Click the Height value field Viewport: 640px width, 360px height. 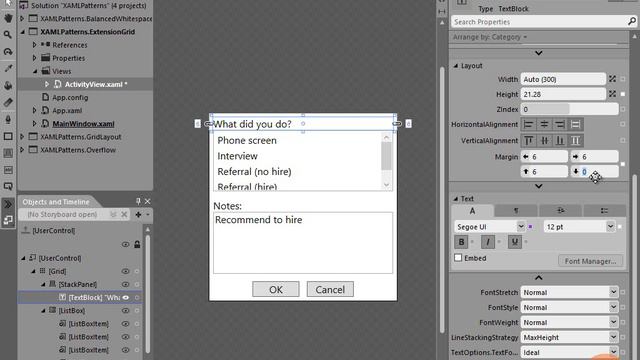coord(563,94)
